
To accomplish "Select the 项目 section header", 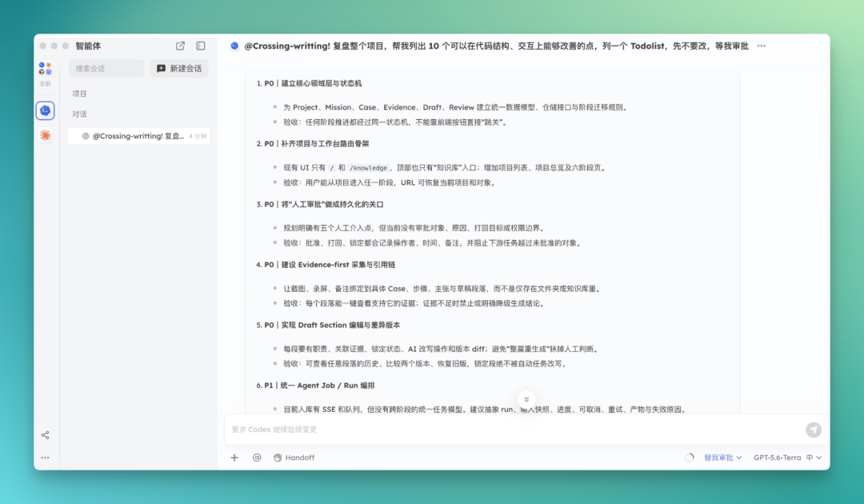I will (x=79, y=94).
